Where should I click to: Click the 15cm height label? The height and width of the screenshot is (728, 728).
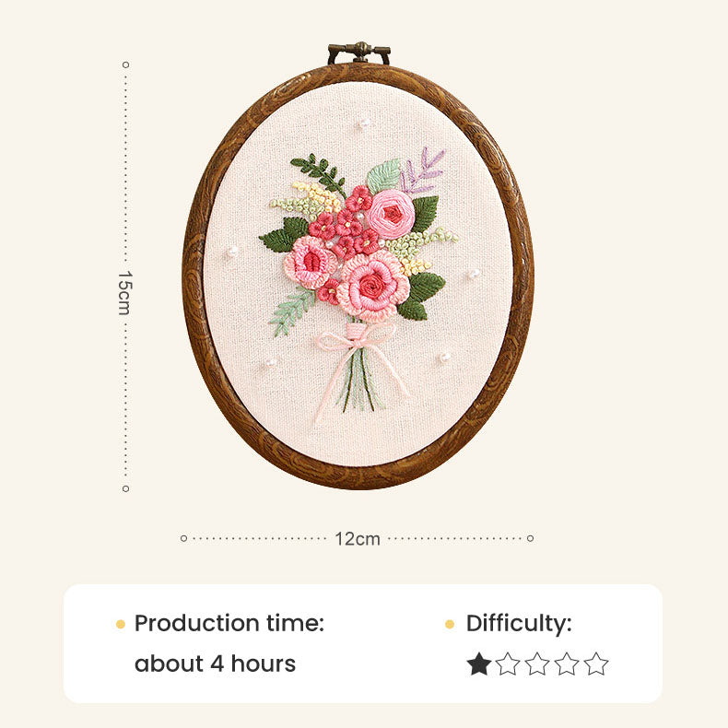pos(125,292)
